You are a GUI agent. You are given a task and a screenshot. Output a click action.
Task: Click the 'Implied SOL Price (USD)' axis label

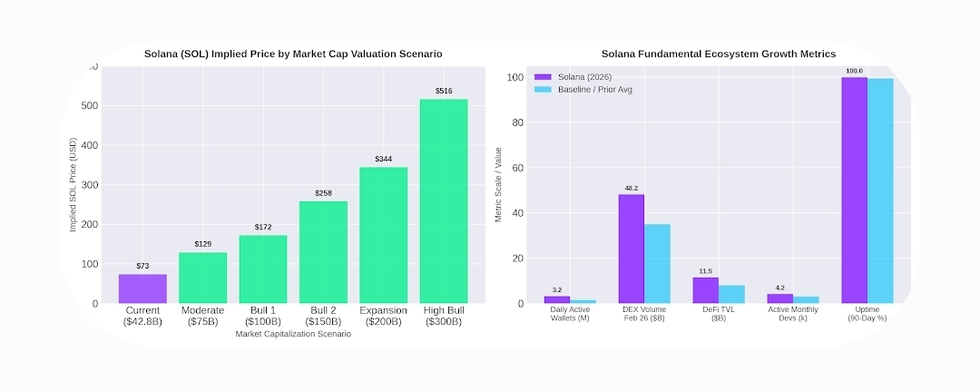(73, 184)
